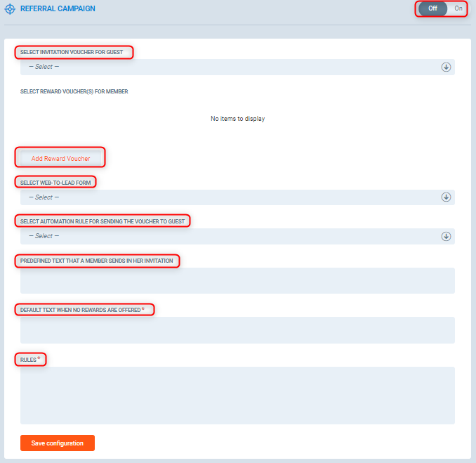Screen dimensions: 476x463
Task: Switch the referral campaign toggle to On
Action: [458, 8]
